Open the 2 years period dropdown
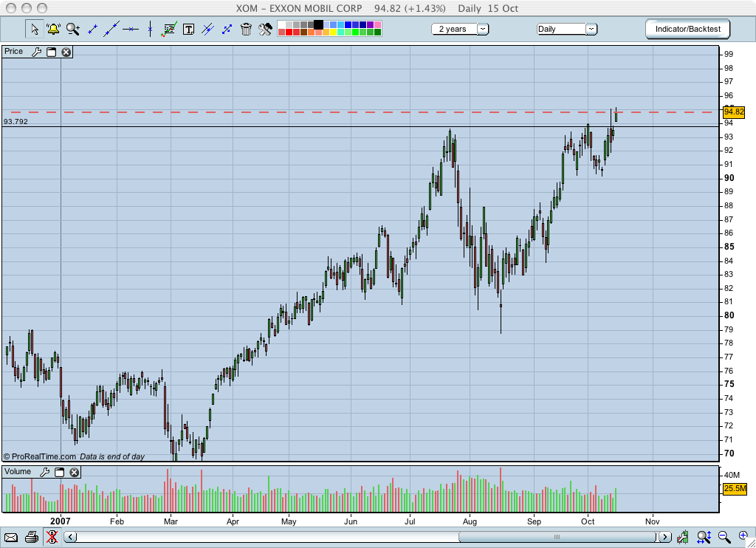 (x=460, y=29)
